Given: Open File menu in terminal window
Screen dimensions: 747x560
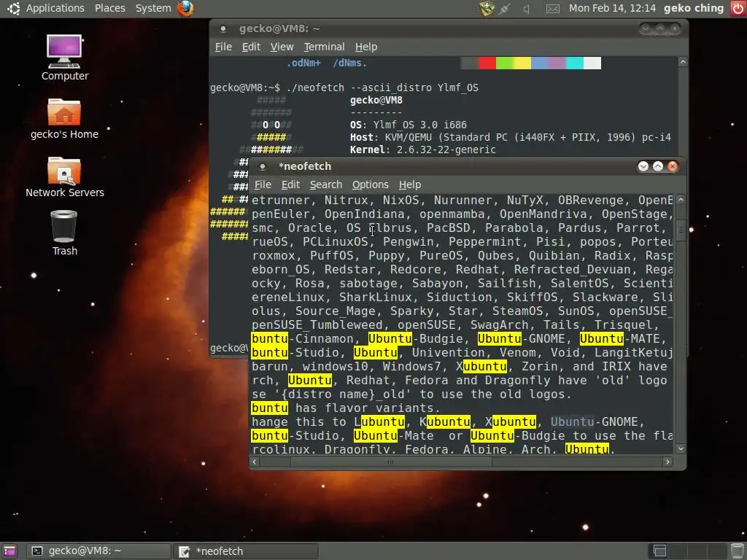Looking at the screenshot, I should coord(223,47).
